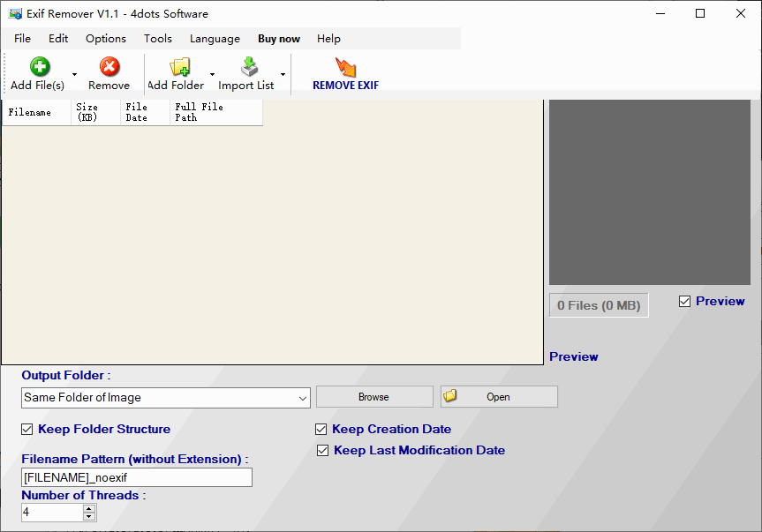Click the Filename Pattern (without Extension) label
The image size is (762, 532).
coord(135,459)
